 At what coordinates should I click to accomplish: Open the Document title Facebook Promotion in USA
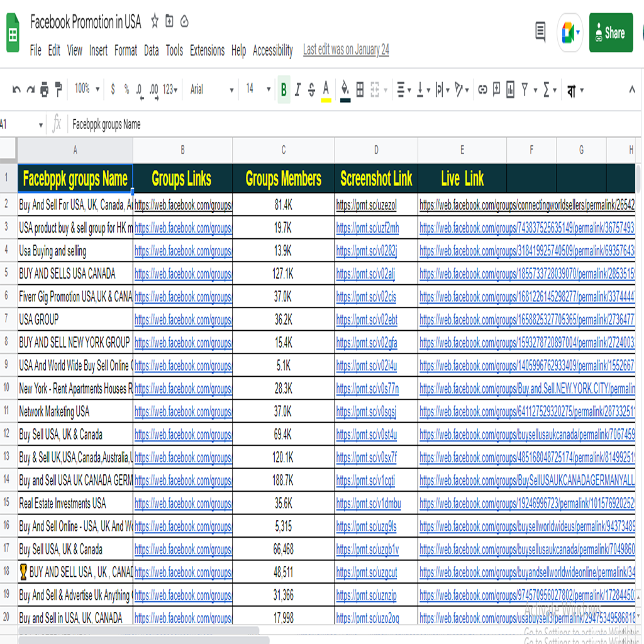click(x=86, y=22)
